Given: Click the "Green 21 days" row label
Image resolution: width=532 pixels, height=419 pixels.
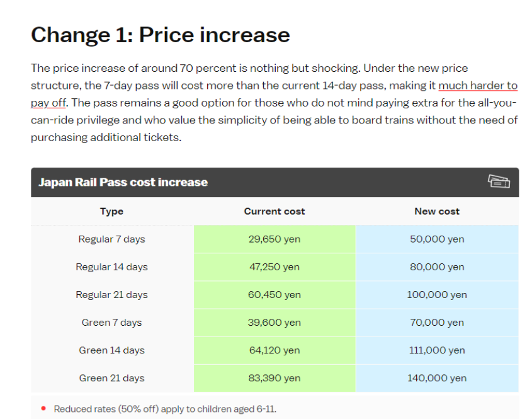Looking at the screenshot, I should click(111, 378).
